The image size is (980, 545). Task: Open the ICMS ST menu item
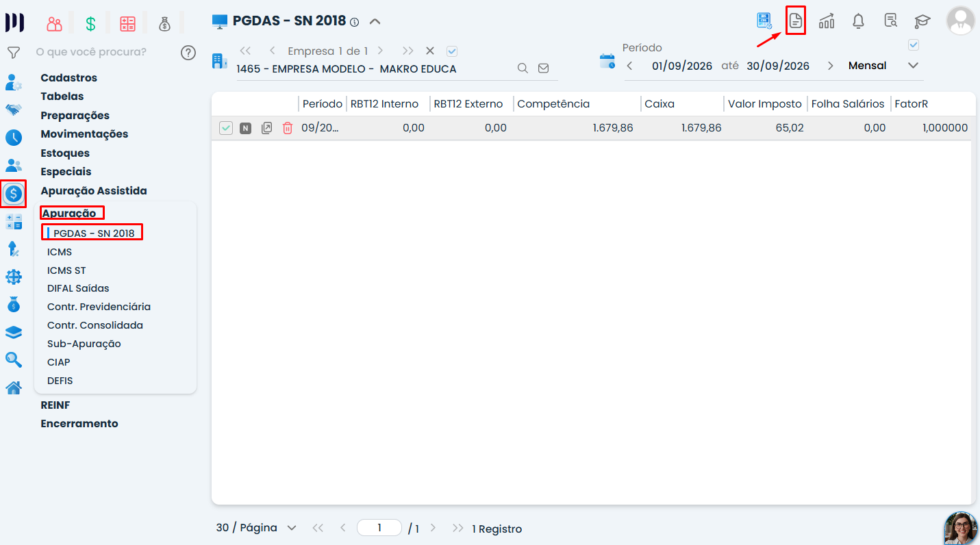coord(66,270)
